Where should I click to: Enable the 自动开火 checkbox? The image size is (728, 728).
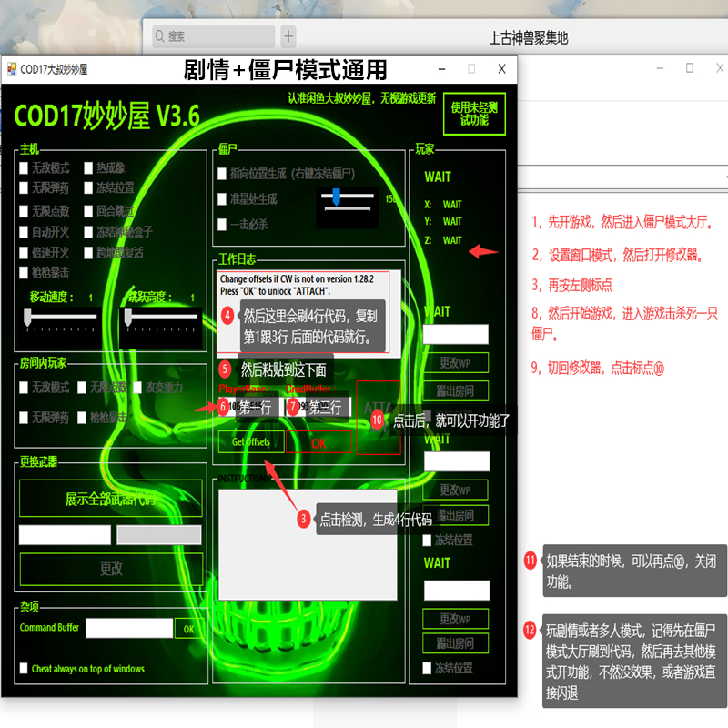coord(24,232)
